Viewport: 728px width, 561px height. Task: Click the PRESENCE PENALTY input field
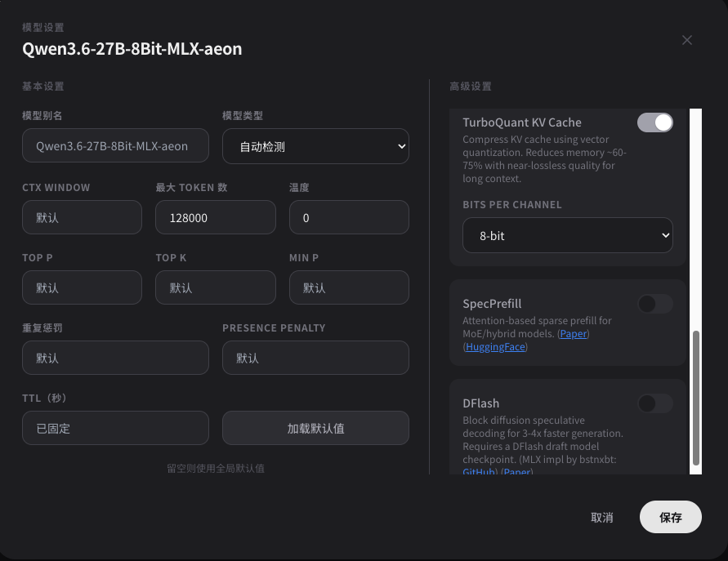[315, 358]
